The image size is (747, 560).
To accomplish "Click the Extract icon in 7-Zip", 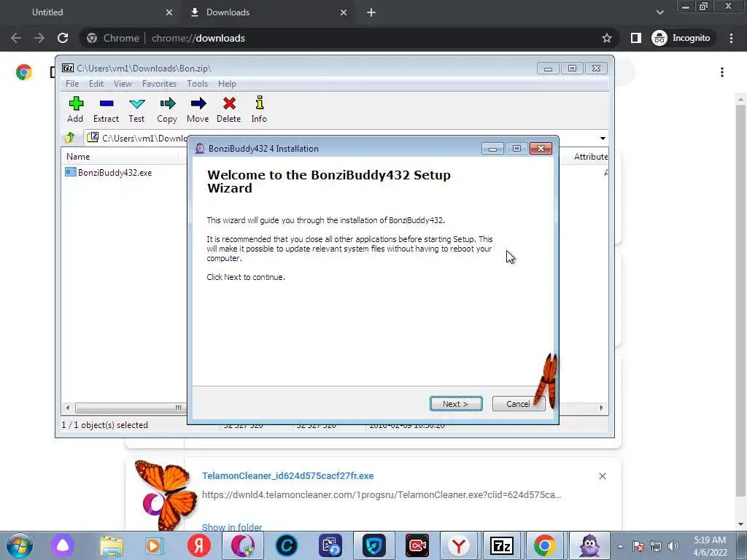I will [x=107, y=104].
